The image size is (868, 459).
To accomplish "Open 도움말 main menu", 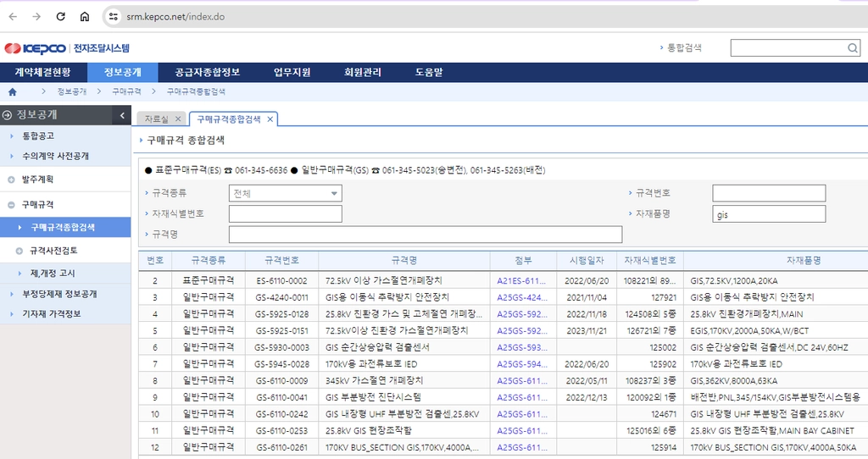I will [x=429, y=73].
